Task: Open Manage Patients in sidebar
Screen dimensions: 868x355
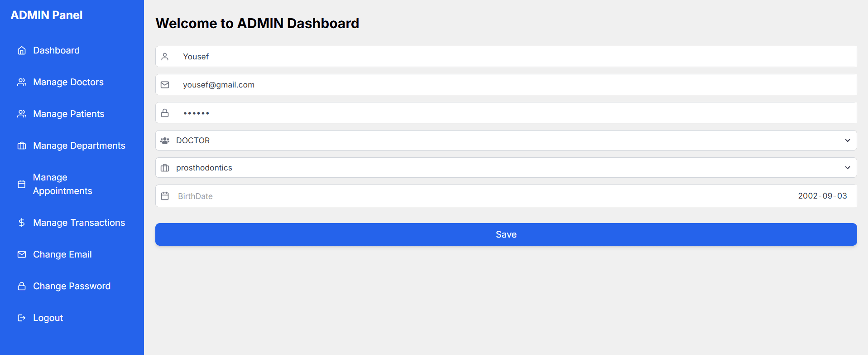Action: click(x=68, y=114)
